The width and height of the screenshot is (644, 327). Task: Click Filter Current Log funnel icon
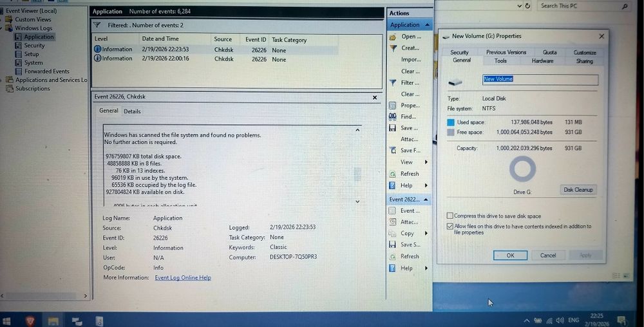[x=393, y=82]
